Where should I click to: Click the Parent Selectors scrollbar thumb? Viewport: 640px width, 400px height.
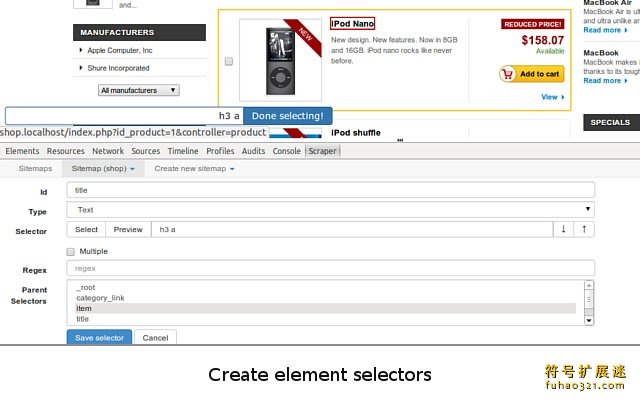pos(589,300)
